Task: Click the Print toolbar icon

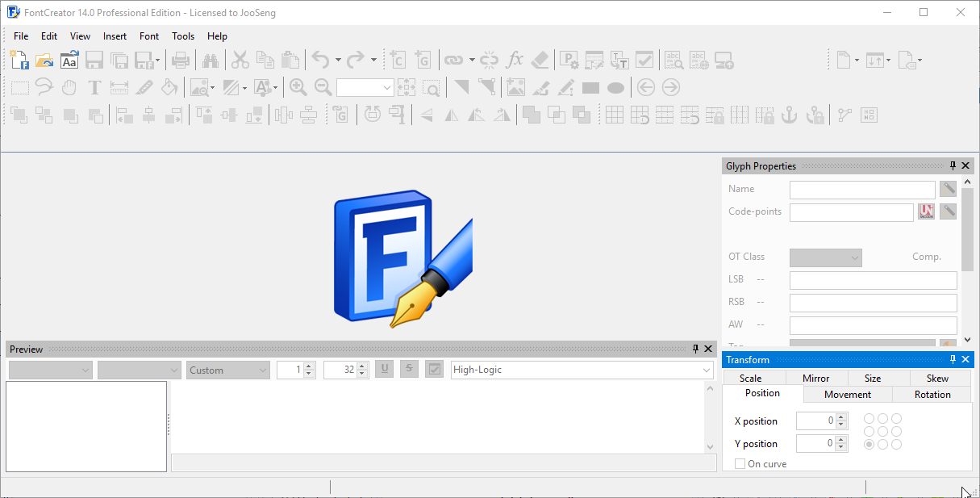Action: pos(181,60)
